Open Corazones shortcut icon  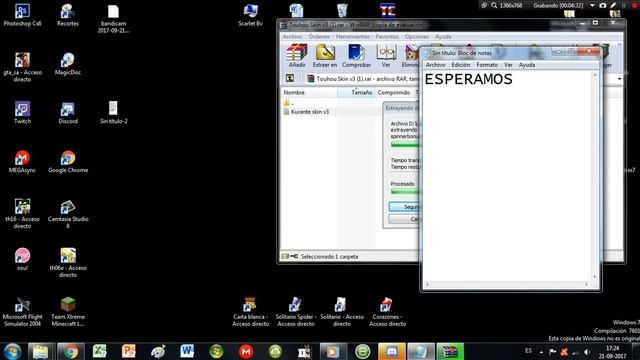coord(387,311)
